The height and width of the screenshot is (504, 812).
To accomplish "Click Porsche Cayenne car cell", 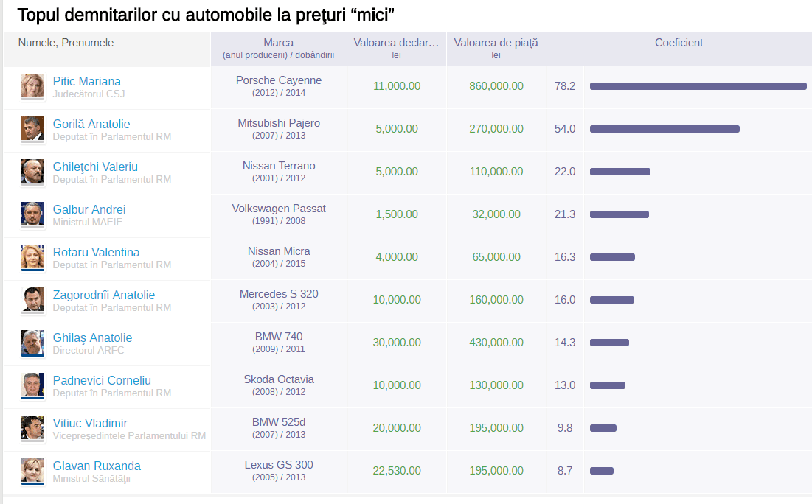I will (279, 86).
